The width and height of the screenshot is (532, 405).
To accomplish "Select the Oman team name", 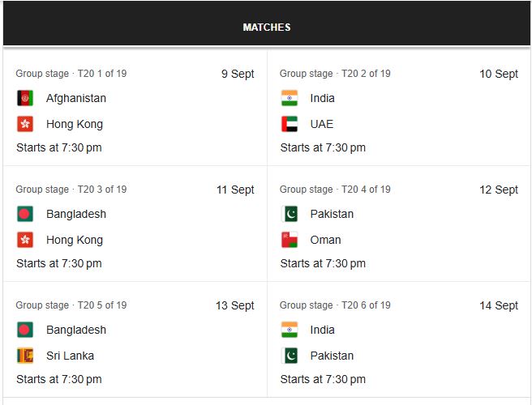I will (x=326, y=240).
